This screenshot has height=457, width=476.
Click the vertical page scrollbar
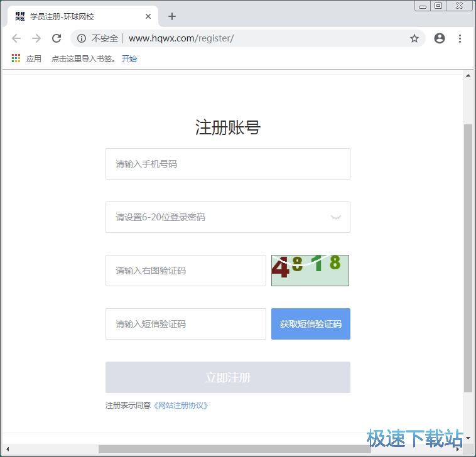(468, 257)
